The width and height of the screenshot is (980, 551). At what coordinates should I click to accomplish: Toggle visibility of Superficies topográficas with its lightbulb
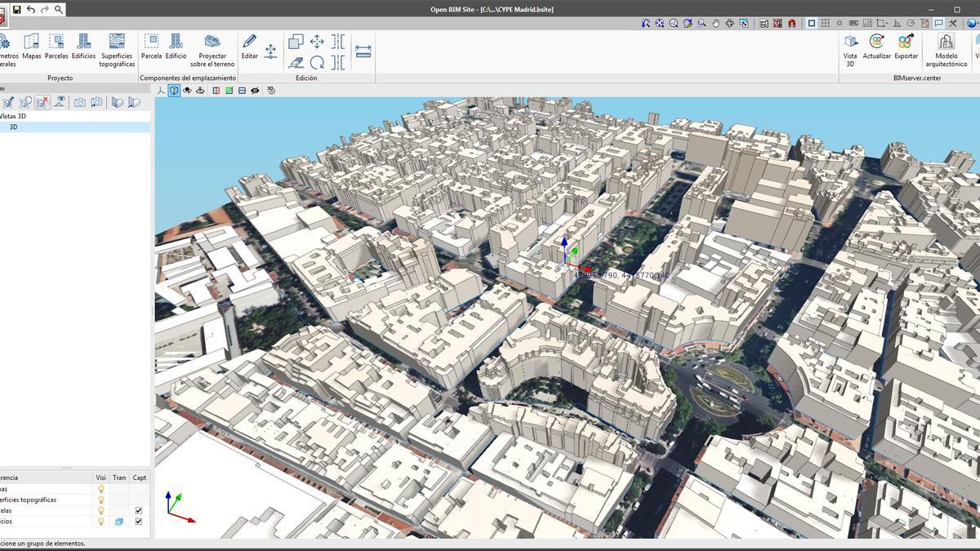[x=100, y=499]
